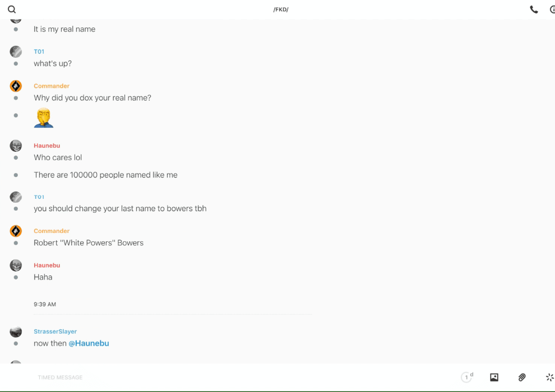Click the first Commander orange avatar
This screenshot has width=555, height=392.
pos(16,86)
